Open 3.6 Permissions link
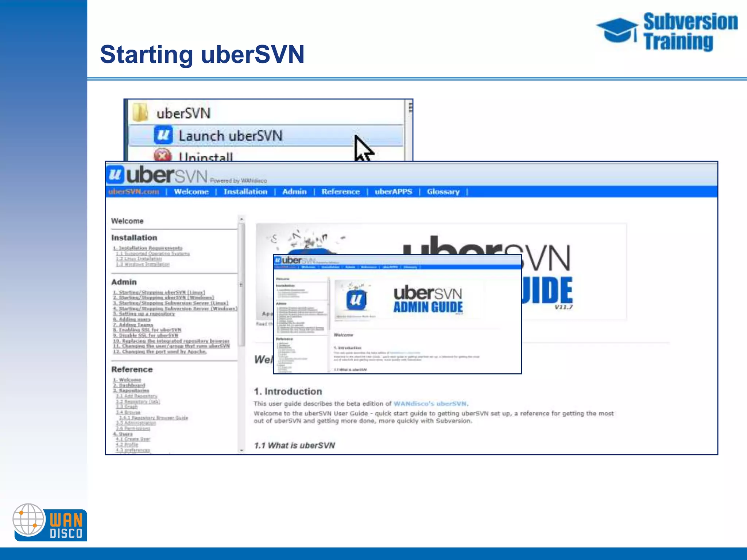This screenshot has width=747, height=560. (x=133, y=428)
